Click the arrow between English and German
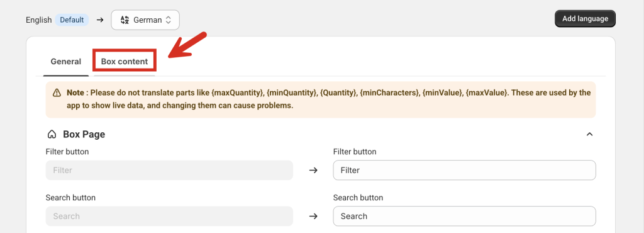 coord(100,20)
